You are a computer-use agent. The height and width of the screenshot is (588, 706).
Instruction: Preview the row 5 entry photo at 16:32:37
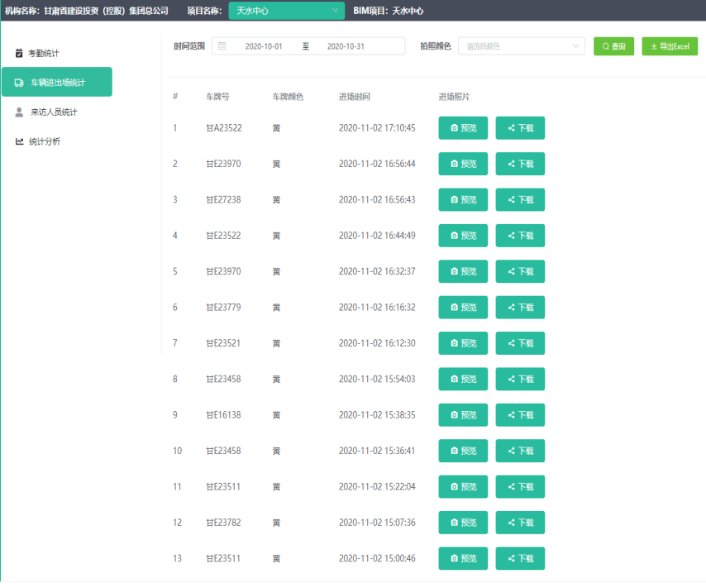[x=463, y=271]
